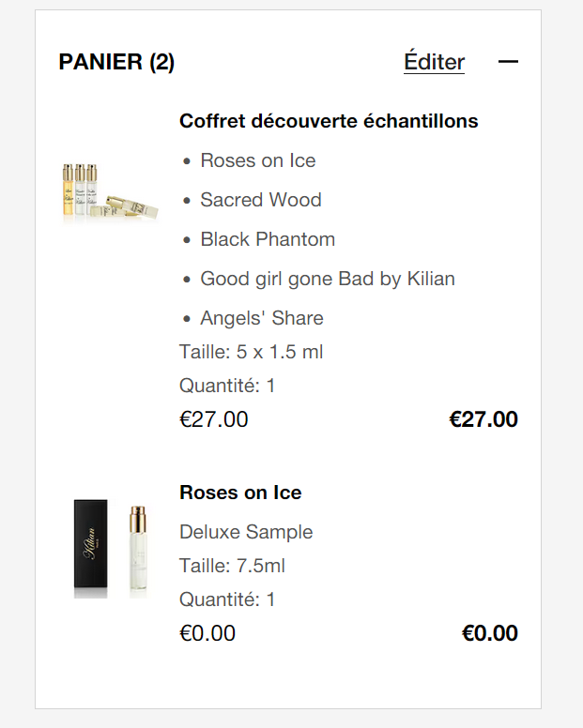Screen dimensions: 583x728
Task: Click the bold Roses on Ice product title
Action: point(240,493)
